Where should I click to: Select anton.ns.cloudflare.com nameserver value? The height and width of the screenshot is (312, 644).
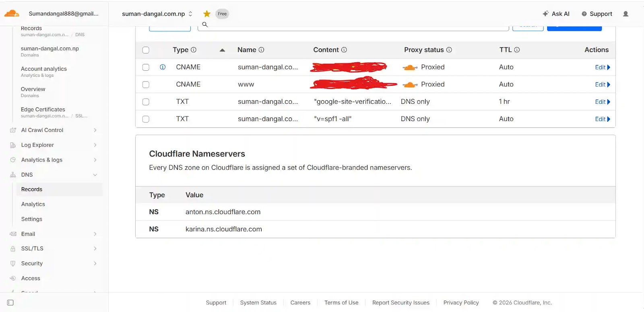click(x=223, y=212)
